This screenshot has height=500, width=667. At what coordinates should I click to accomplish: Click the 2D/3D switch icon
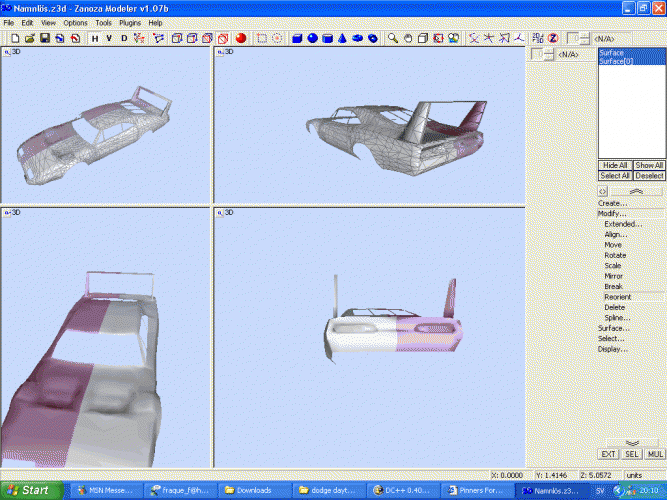point(537,38)
